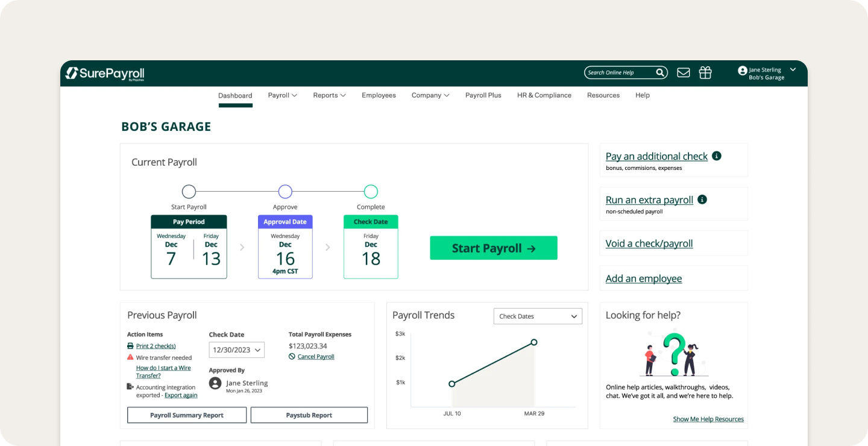
Task: Open the gift box icon
Action: 705,72
